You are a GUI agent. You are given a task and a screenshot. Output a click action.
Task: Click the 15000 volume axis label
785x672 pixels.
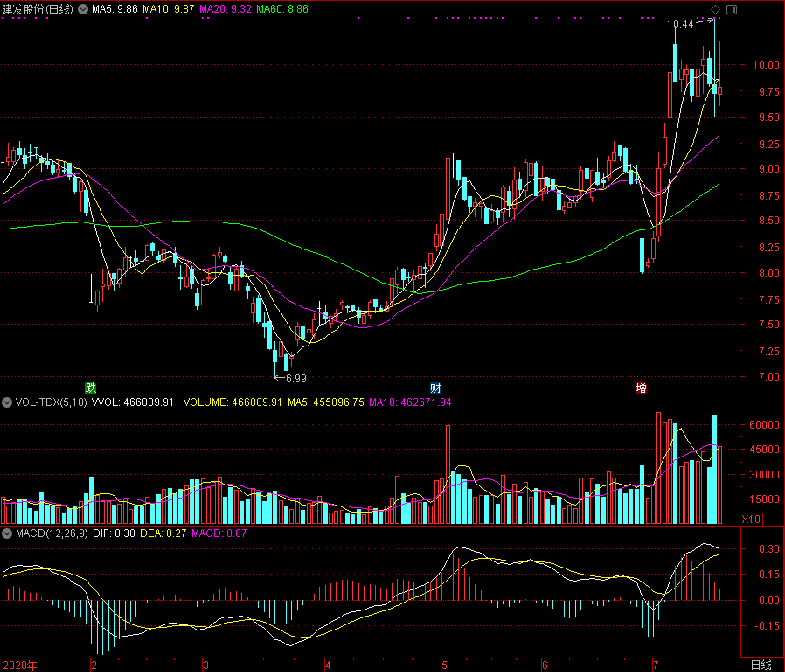[764, 499]
